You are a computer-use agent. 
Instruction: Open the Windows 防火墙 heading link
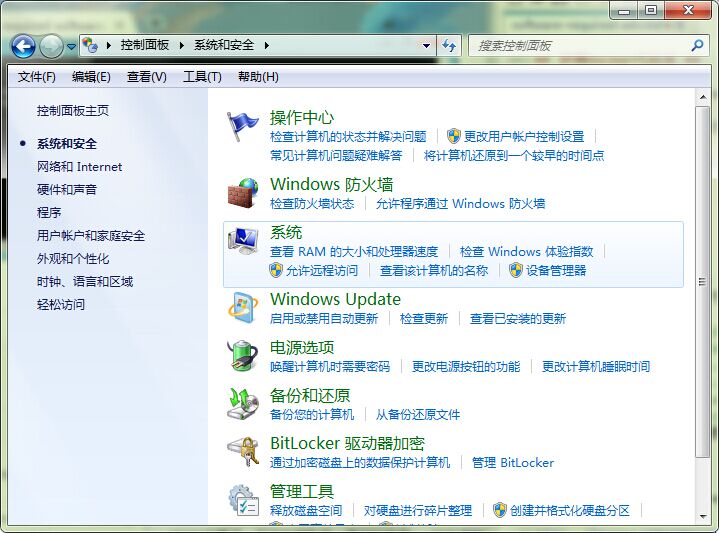tap(332, 184)
